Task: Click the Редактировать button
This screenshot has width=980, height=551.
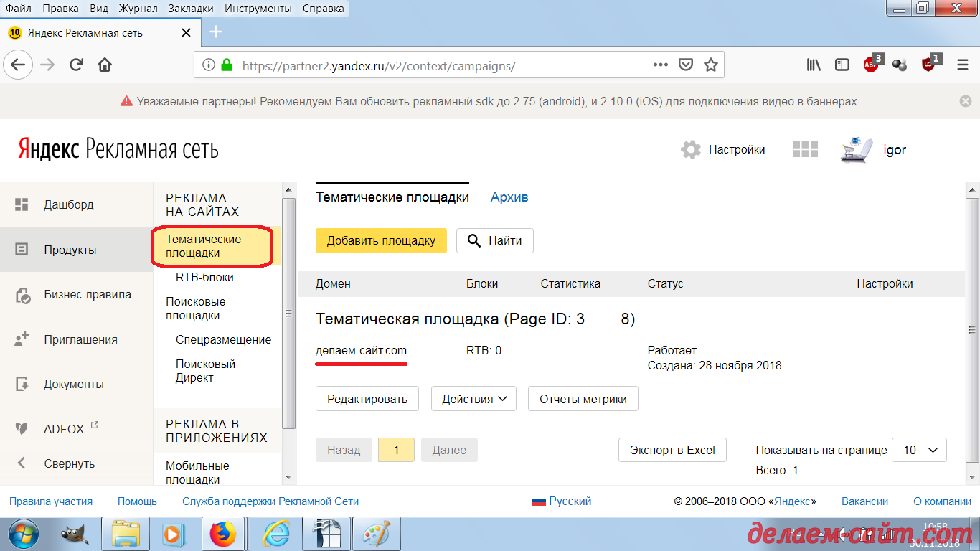Action: (367, 399)
